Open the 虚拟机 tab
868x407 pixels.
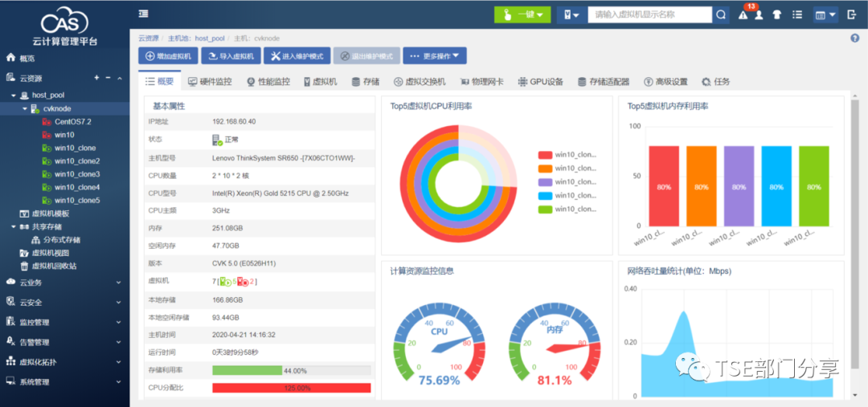321,82
